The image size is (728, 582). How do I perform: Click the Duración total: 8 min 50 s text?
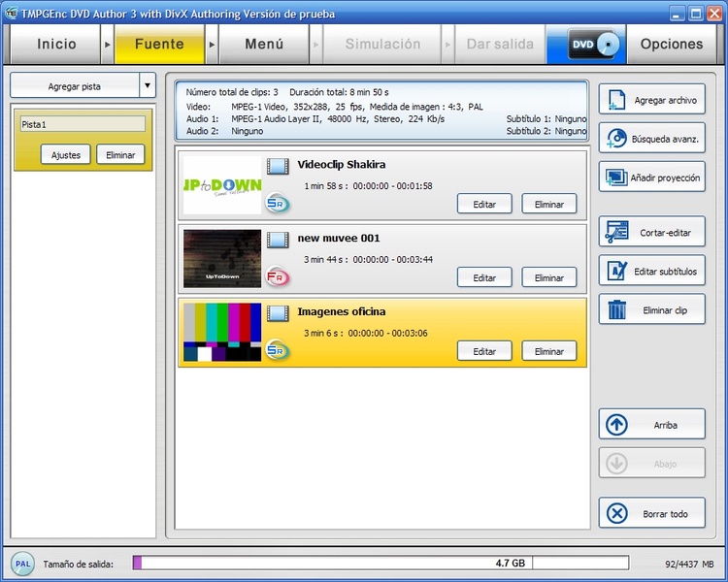click(339, 92)
